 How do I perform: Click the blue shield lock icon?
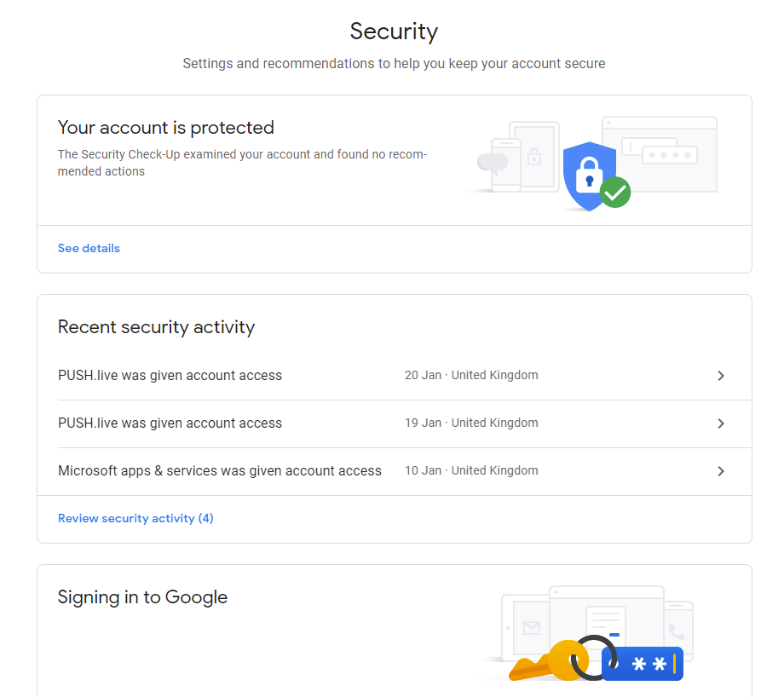[x=589, y=176]
